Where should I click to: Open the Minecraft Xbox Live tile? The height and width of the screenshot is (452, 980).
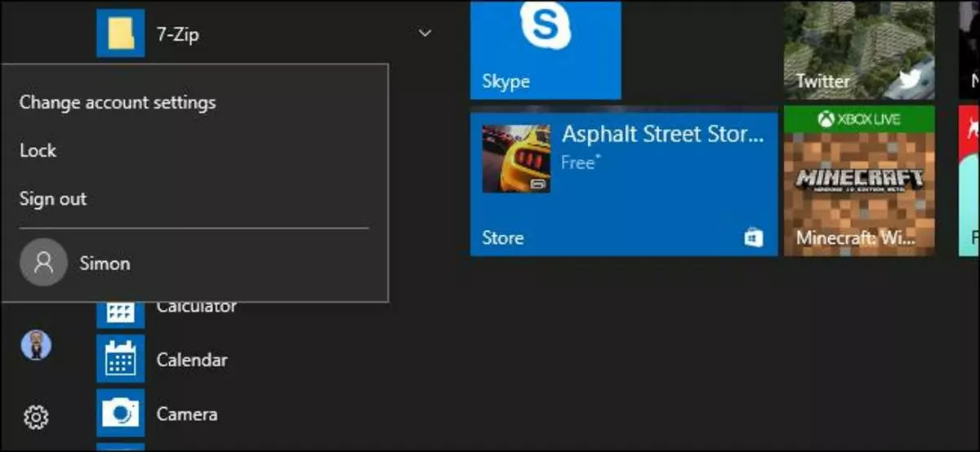coord(859,179)
